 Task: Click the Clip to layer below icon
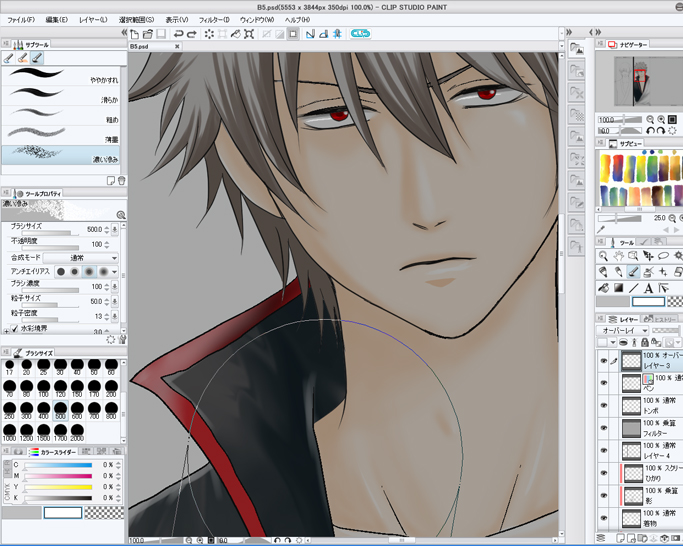tap(624, 343)
